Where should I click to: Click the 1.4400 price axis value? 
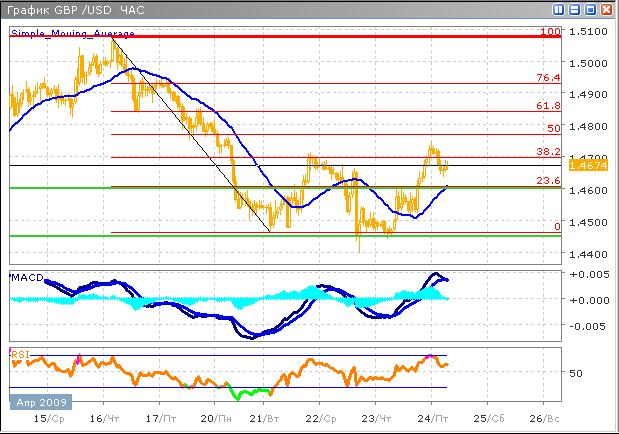[588, 254]
